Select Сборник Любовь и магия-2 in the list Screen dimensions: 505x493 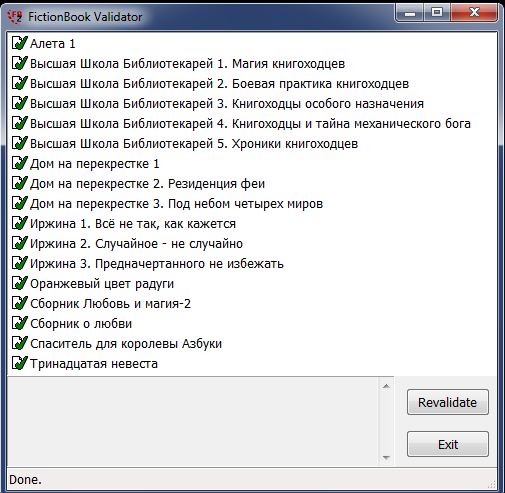tap(110, 304)
